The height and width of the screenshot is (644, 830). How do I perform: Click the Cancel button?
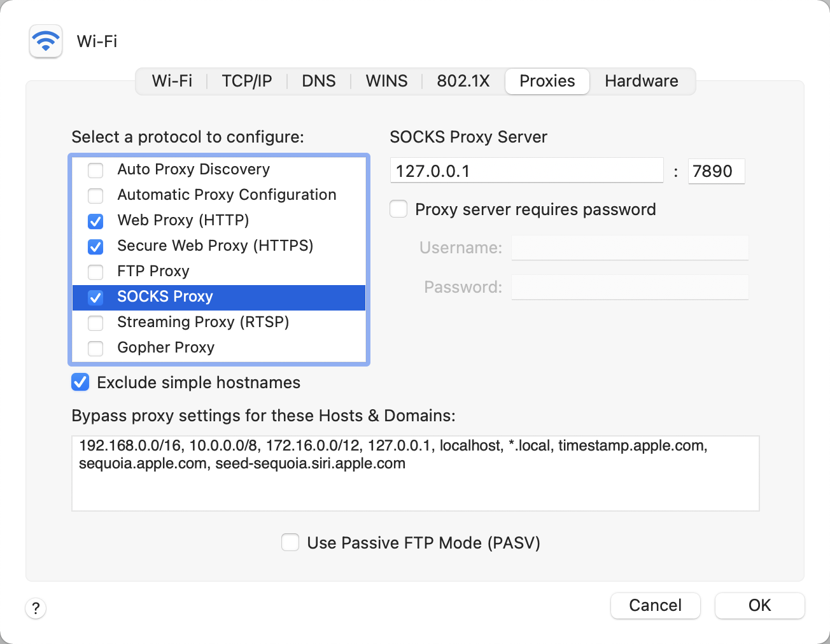point(656,605)
